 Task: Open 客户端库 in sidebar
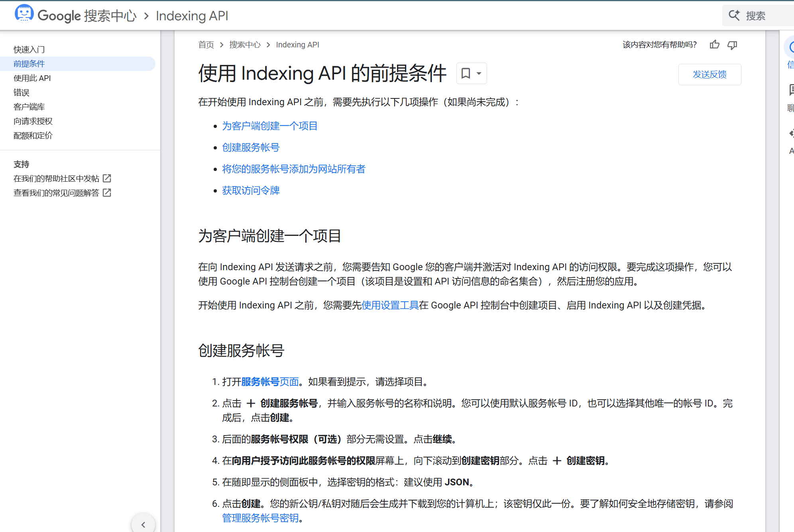click(29, 107)
